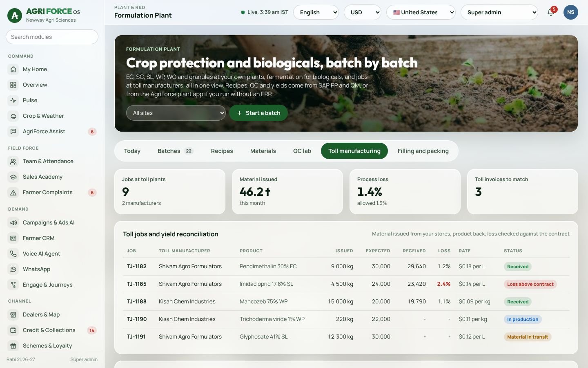
Task: Click Farmer Complaints warning icon
Action: [x=13, y=193]
